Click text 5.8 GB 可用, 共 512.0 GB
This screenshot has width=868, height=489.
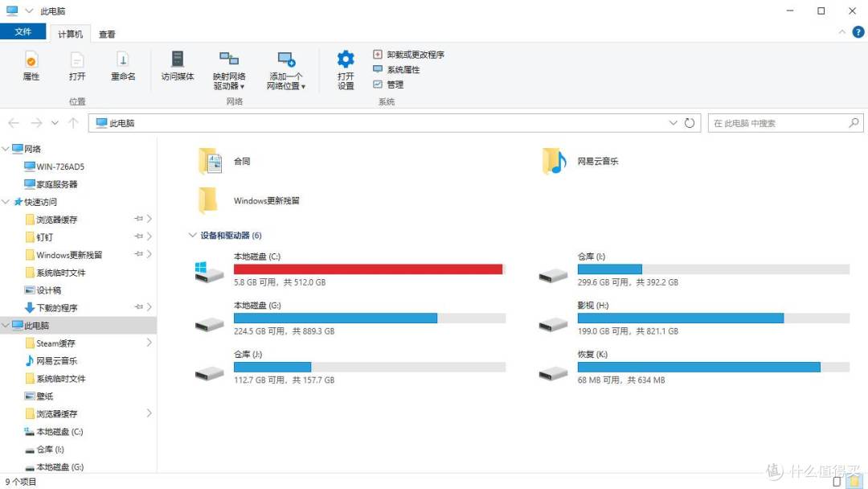[280, 281]
